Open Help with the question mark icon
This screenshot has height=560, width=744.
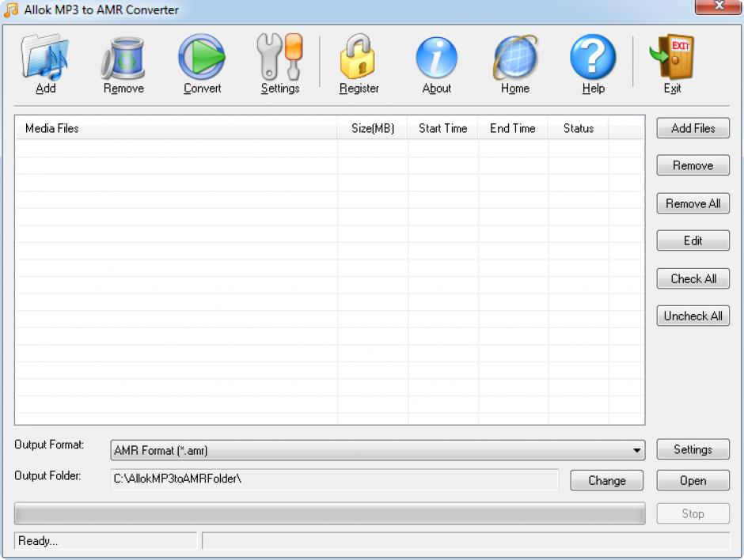(x=593, y=57)
